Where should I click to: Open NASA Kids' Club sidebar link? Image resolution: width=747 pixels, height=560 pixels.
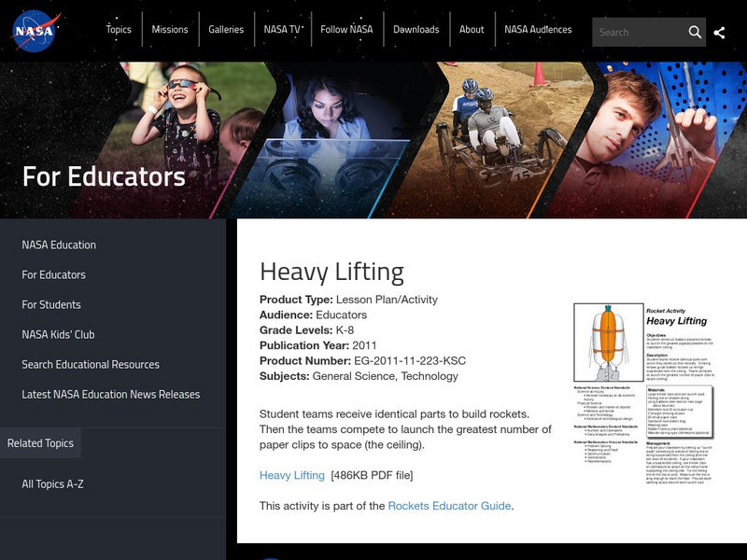[x=58, y=335]
